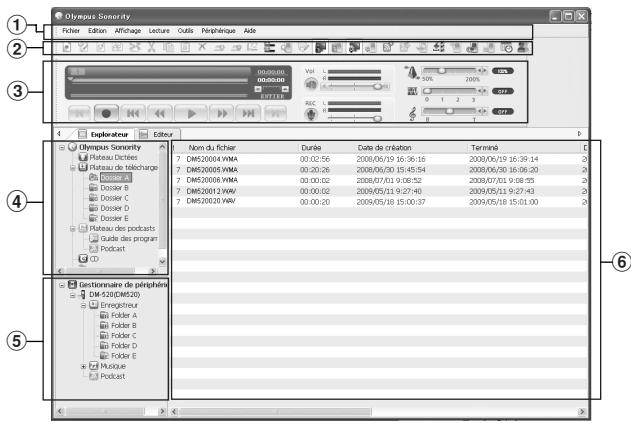
Task: Click the metronome playback speed icon
Action: 412,72
